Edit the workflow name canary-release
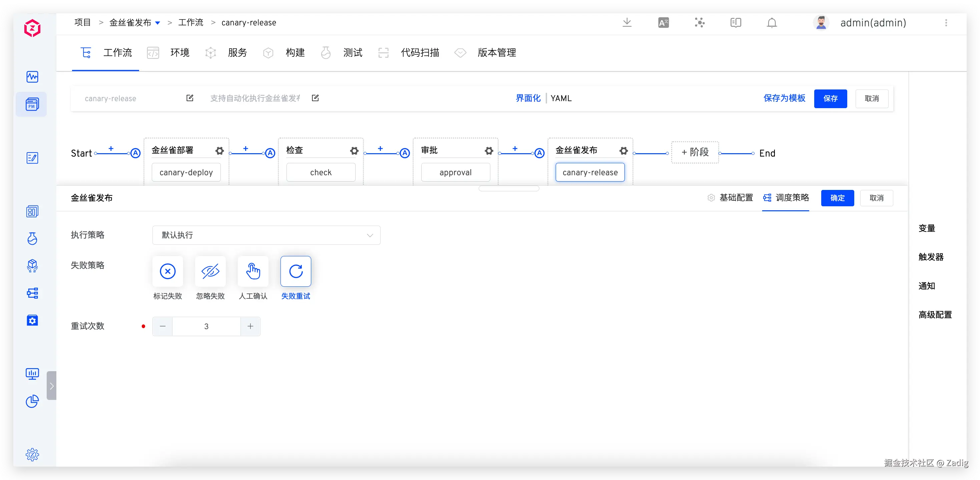This screenshot has width=980, height=480. pyautogui.click(x=190, y=98)
